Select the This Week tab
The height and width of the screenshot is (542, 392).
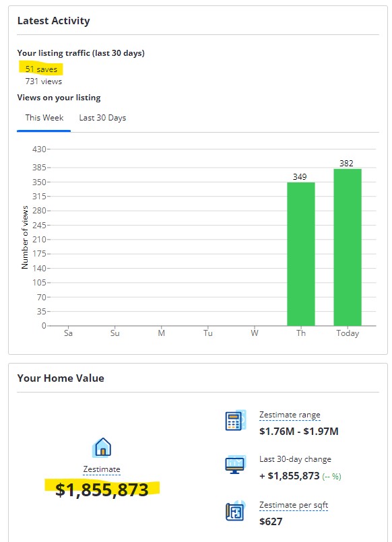pyautogui.click(x=44, y=118)
